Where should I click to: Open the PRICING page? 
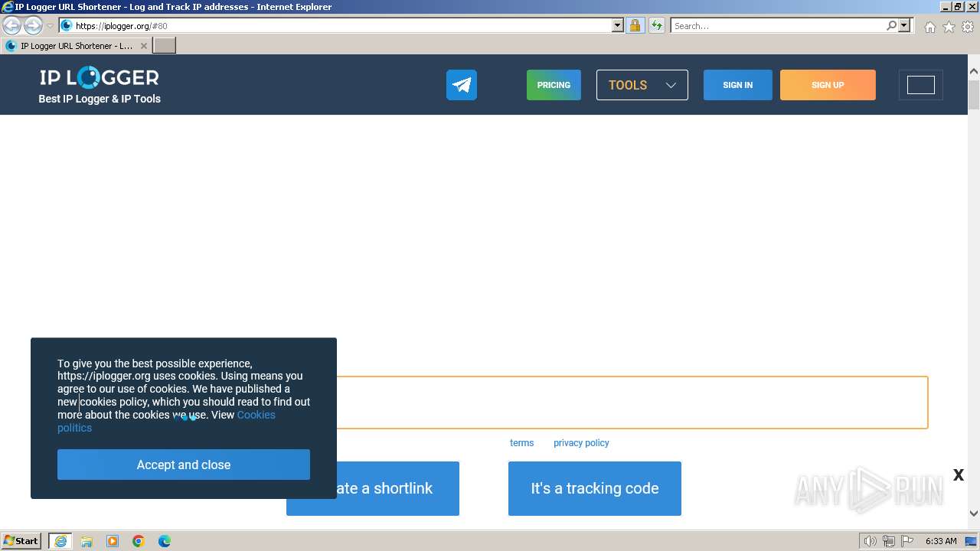[x=554, y=85]
